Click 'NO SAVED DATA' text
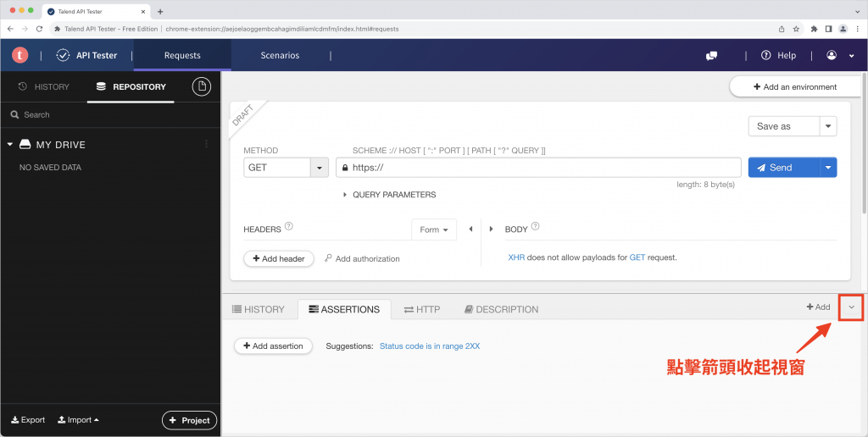Image resolution: width=868 pixels, height=437 pixels. [x=50, y=168]
